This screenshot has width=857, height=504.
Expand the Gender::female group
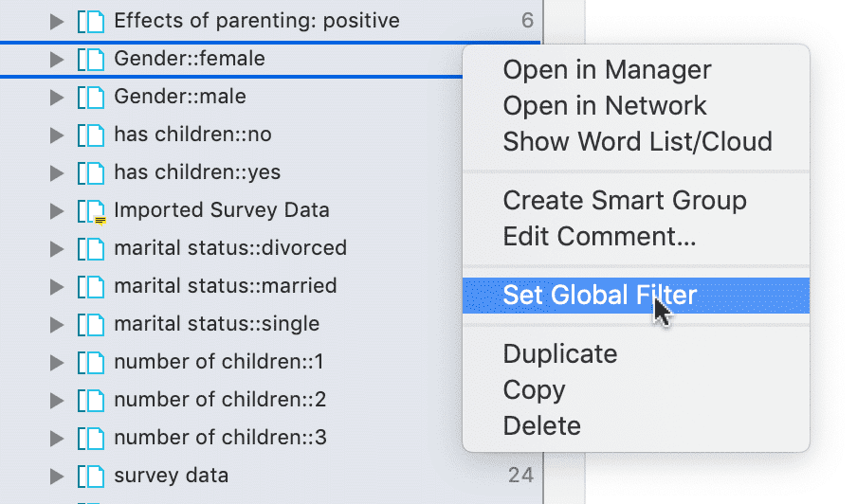click(x=56, y=59)
